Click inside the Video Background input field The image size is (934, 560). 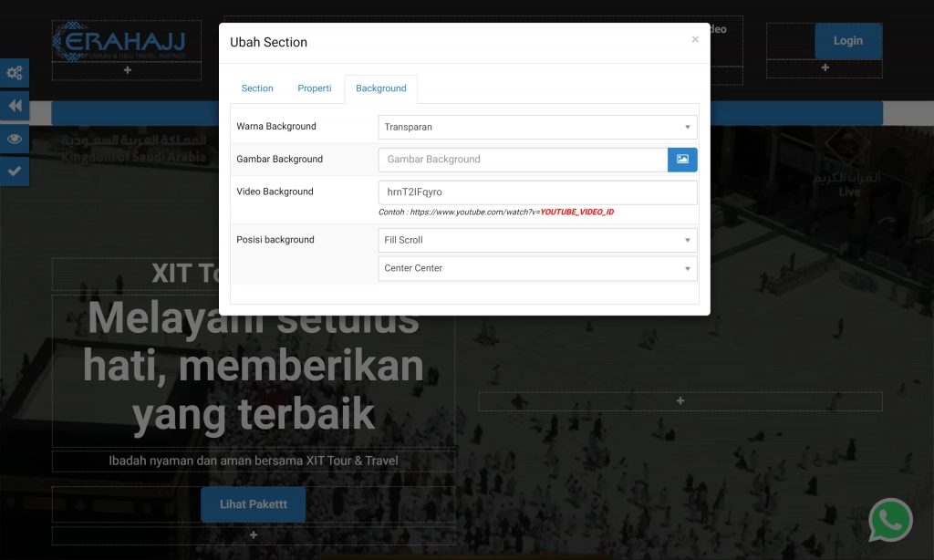point(537,192)
